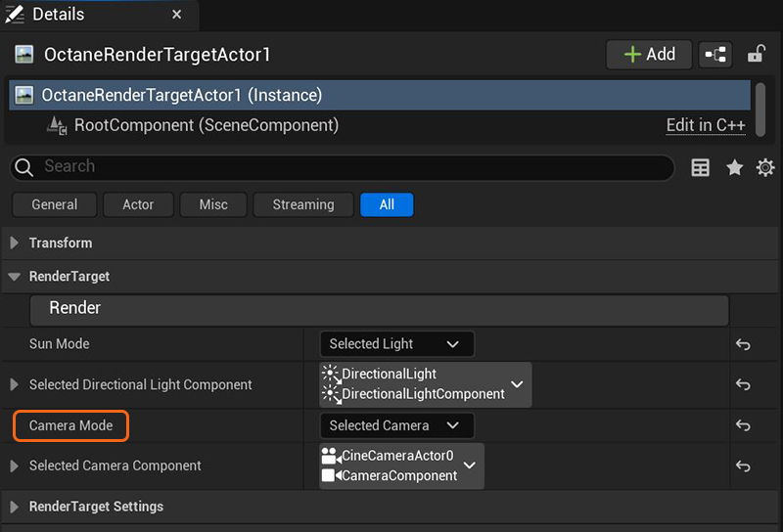Expand Selected Directional Light Component row
The height and width of the screenshot is (532, 783).
pyautogui.click(x=14, y=384)
